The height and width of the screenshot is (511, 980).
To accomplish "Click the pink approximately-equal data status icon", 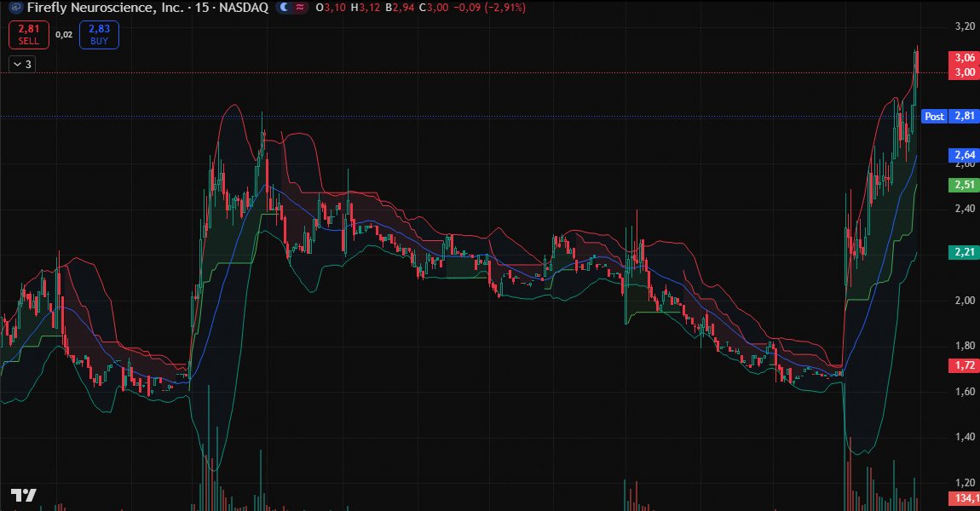I will coord(300,8).
